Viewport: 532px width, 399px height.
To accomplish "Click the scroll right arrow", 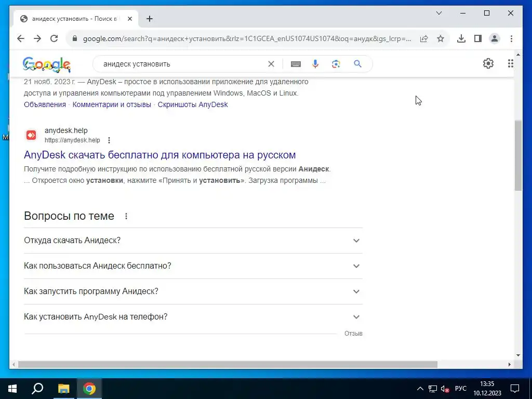I will (x=509, y=364).
